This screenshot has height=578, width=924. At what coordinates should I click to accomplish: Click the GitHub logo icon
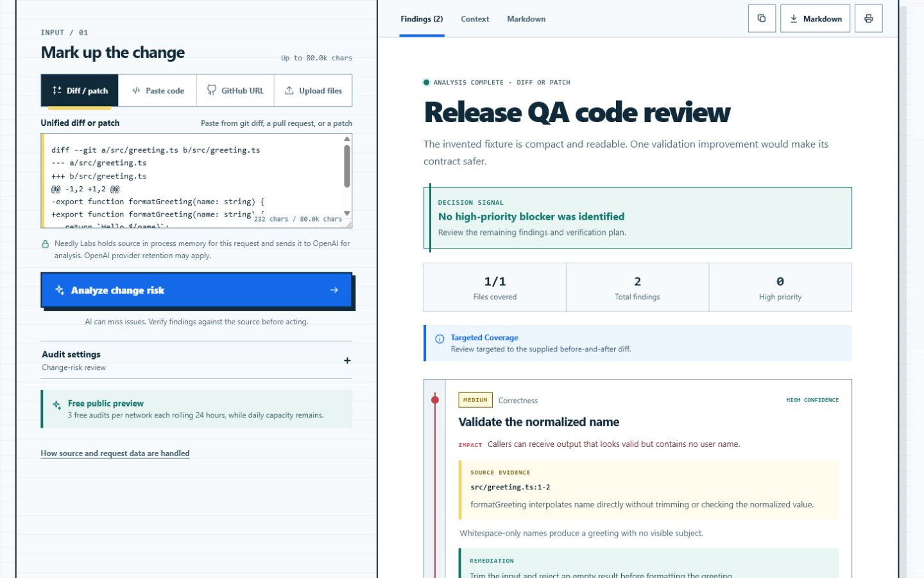tap(212, 91)
